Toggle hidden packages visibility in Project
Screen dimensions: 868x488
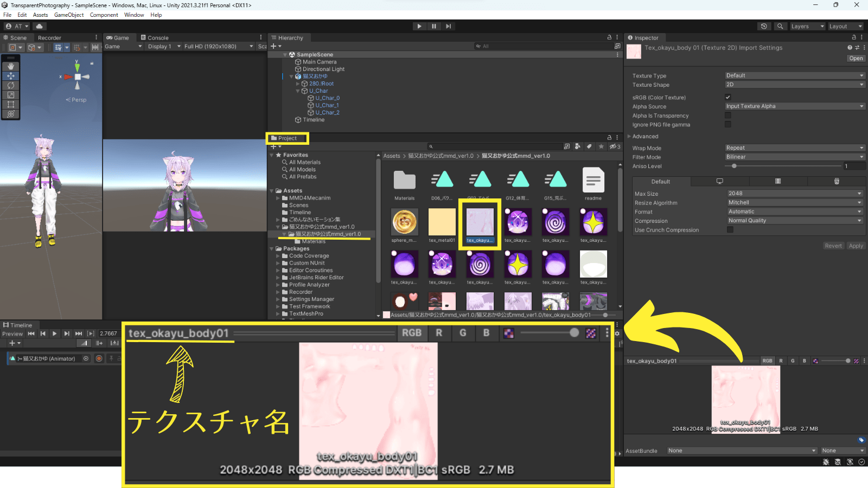[615, 146]
